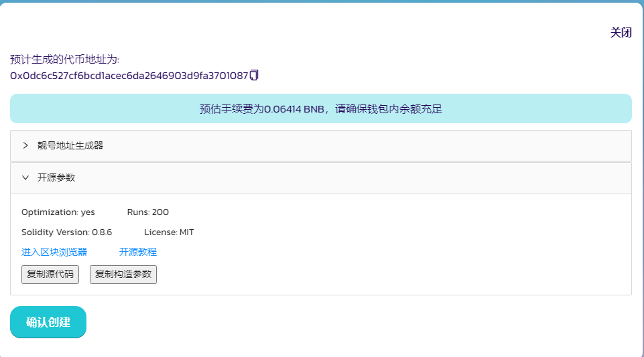This screenshot has height=357, width=644.
Task: Confirm creation with 确认创建 button
Action: pos(48,322)
